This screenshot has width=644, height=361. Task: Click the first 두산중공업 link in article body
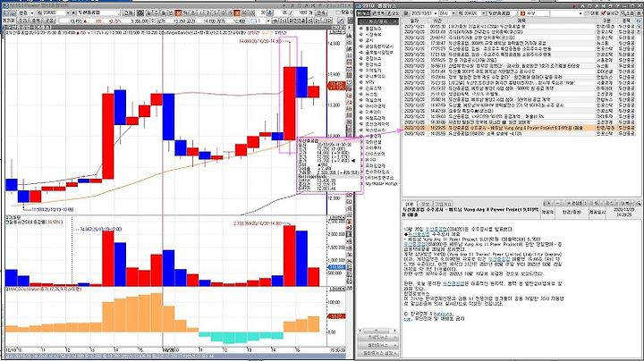(436, 229)
